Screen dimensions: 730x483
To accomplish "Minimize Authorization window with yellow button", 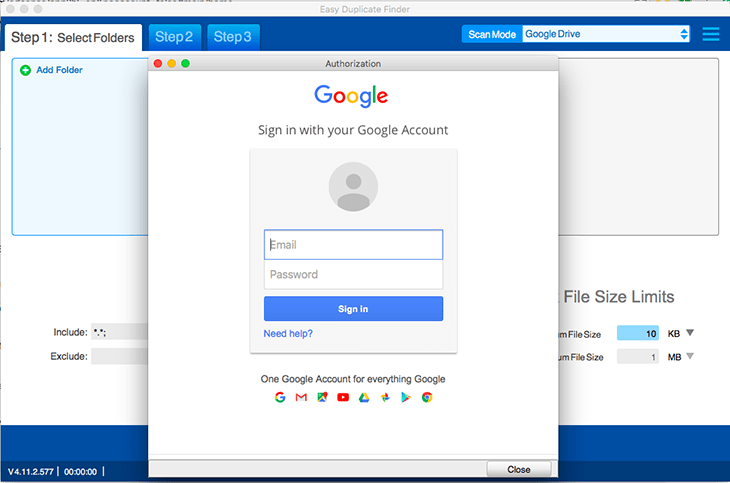I will [x=172, y=63].
